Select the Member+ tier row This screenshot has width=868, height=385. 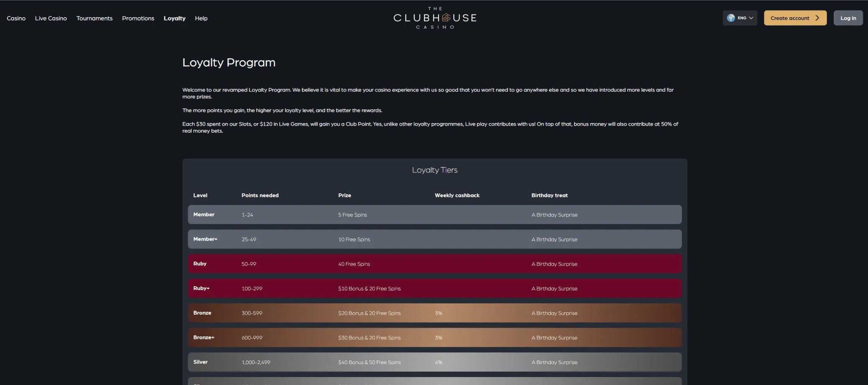(x=434, y=239)
